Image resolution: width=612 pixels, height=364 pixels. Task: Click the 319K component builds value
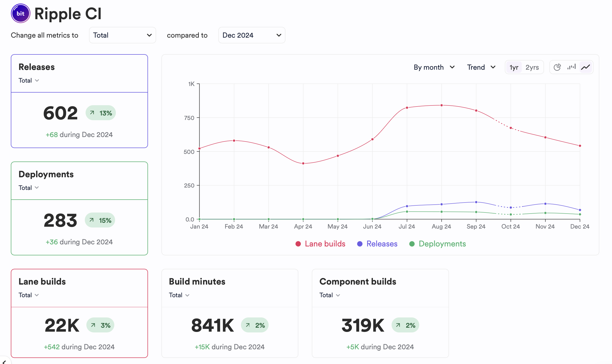(x=363, y=325)
